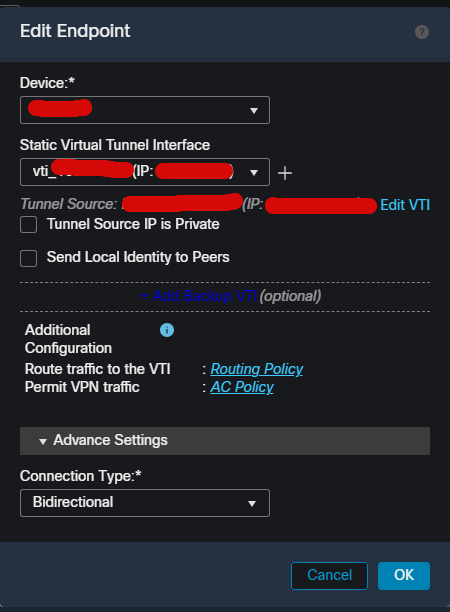
Task: Add a new virtual tunnel interface with plus icon
Action: coord(285,173)
